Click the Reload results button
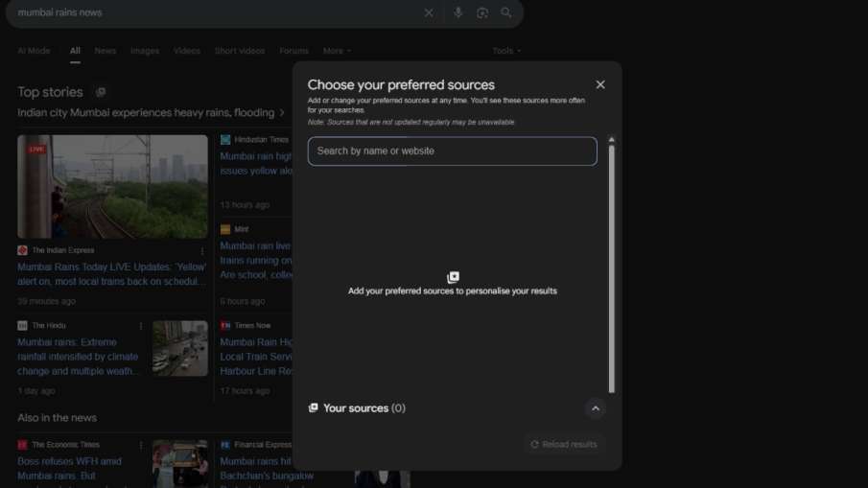868x488 pixels. click(564, 444)
